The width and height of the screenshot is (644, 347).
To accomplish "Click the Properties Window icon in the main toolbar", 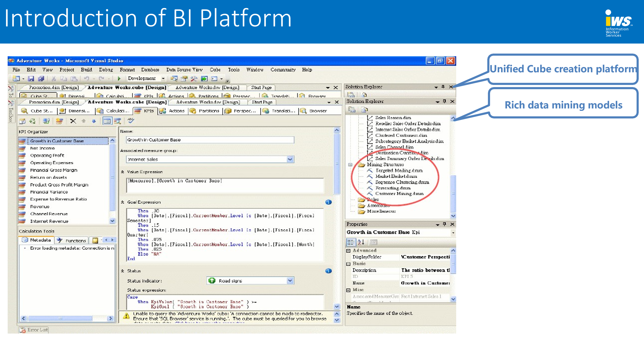I will coord(184,79).
